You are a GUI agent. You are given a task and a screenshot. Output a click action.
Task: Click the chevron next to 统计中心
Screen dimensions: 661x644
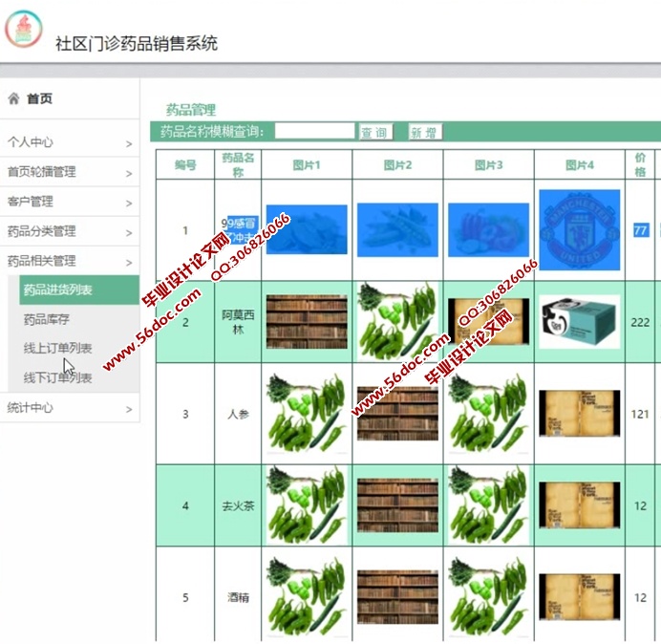tap(129, 410)
